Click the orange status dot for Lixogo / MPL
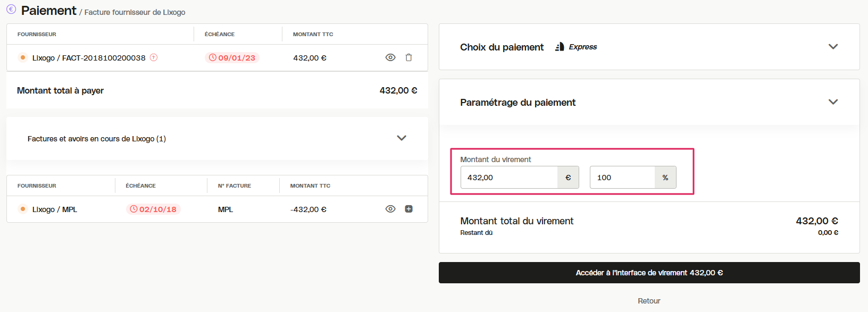The width and height of the screenshot is (868, 312). [23, 209]
